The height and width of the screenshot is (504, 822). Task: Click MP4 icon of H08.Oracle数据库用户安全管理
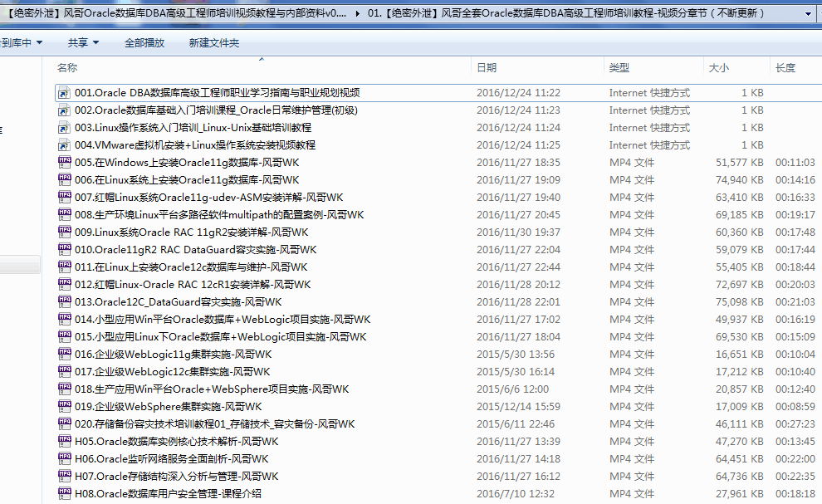pos(64,493)
